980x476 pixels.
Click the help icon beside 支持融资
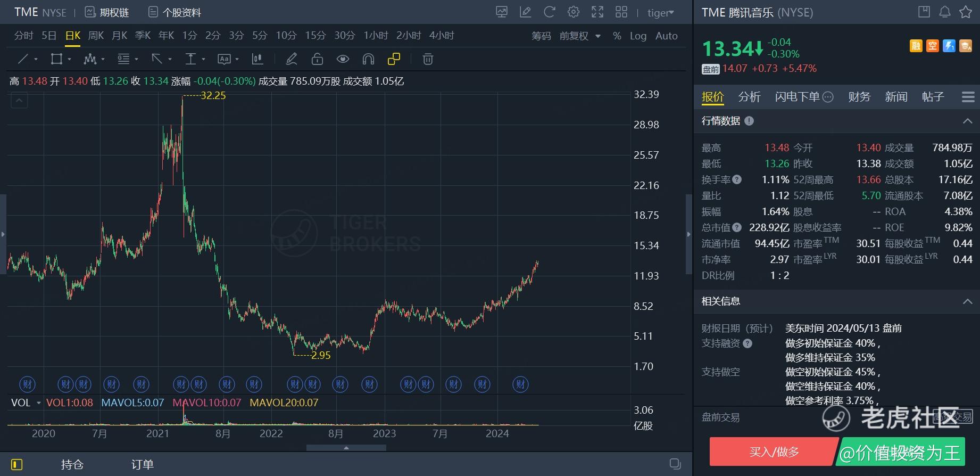(x=748, y=343)
